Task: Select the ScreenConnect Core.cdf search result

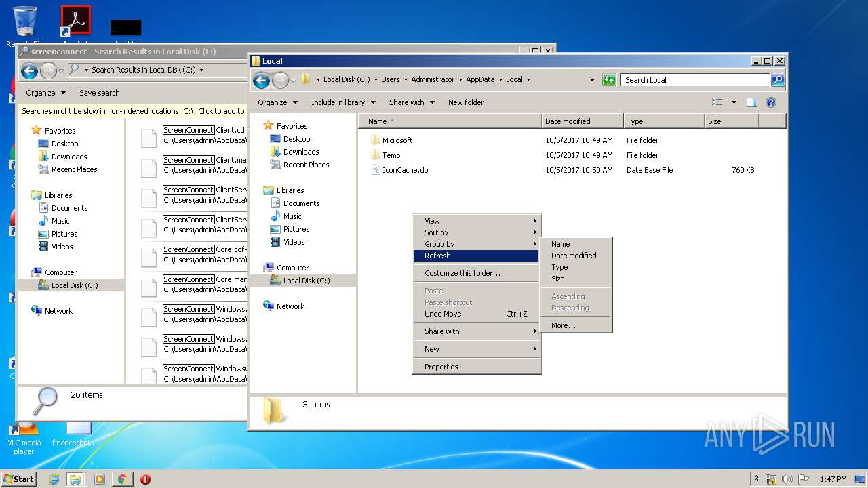Action: [194, 254]
